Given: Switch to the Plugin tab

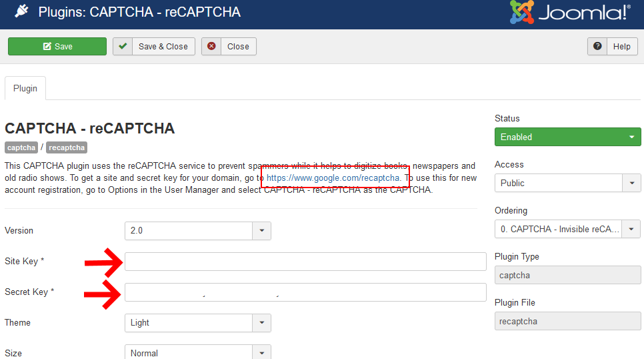Looking at the screenshot, I should tap(25, 88).
